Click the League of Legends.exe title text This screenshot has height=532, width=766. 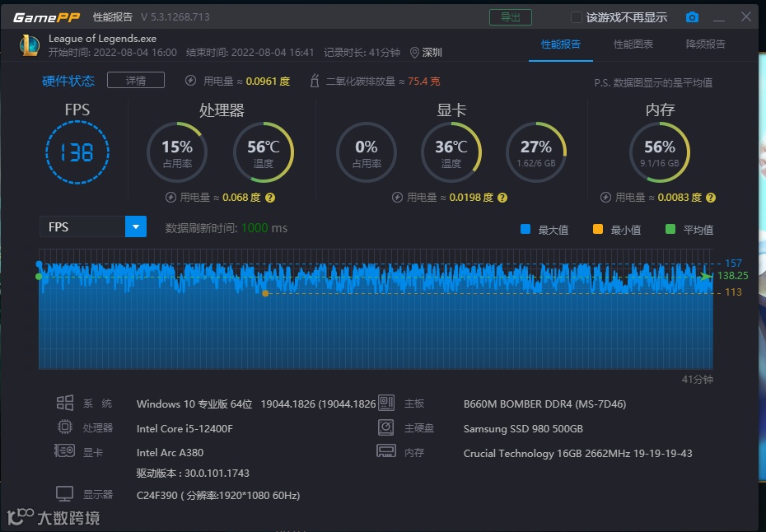coord(103,39)
